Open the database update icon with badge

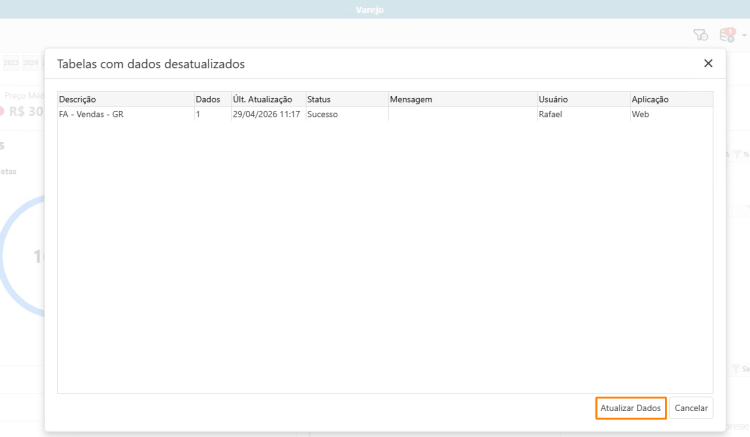point(727,35)
